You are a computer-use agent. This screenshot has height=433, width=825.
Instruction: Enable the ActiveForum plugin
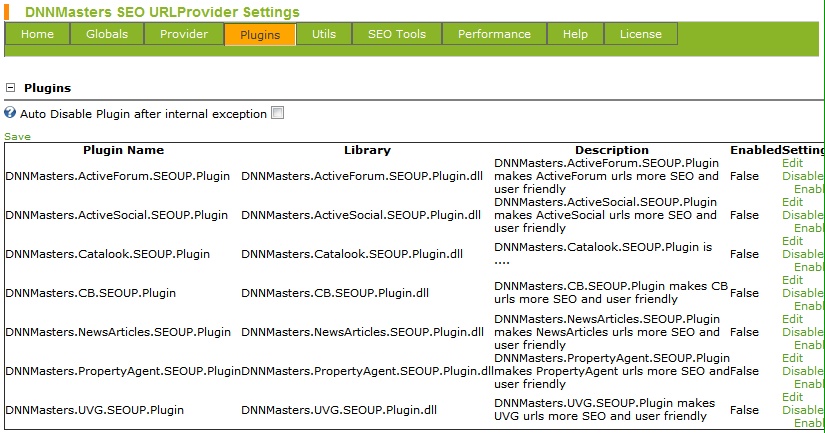point(809,189)
